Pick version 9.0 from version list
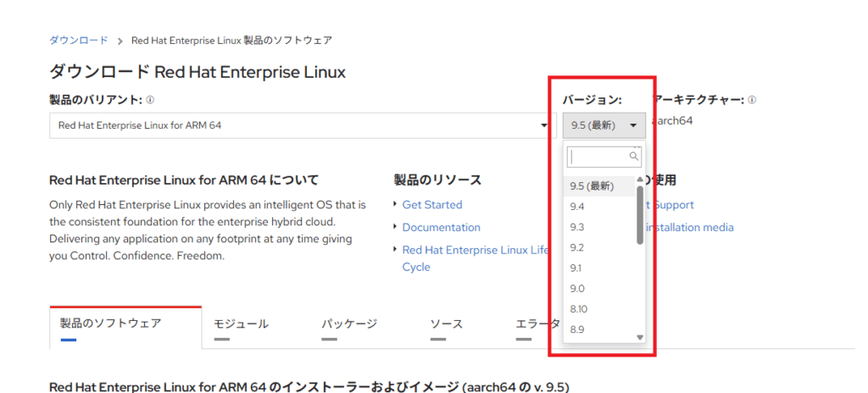 coord(578,289)
